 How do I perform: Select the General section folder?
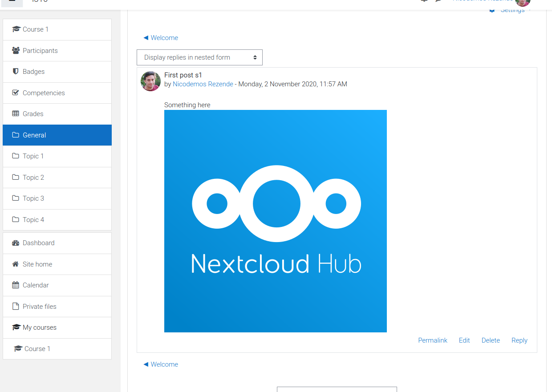click(x=57, y=135)
